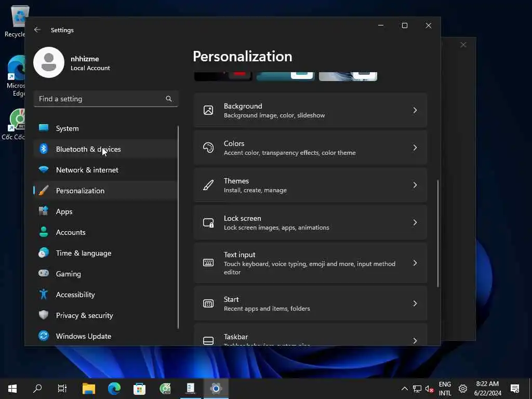Expand the Lock screen row chevron
The image size is (532, 399).
click(415, 222)
